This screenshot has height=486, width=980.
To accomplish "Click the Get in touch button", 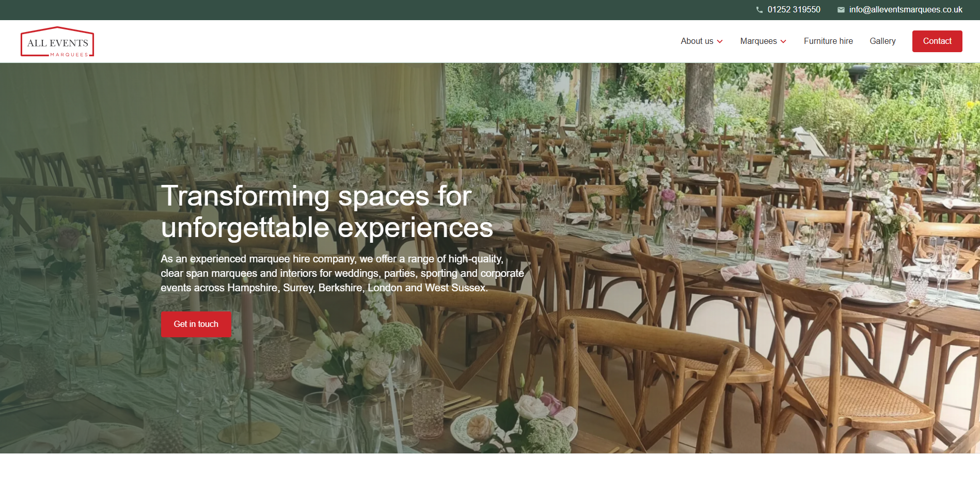I will tap(196, 324).
